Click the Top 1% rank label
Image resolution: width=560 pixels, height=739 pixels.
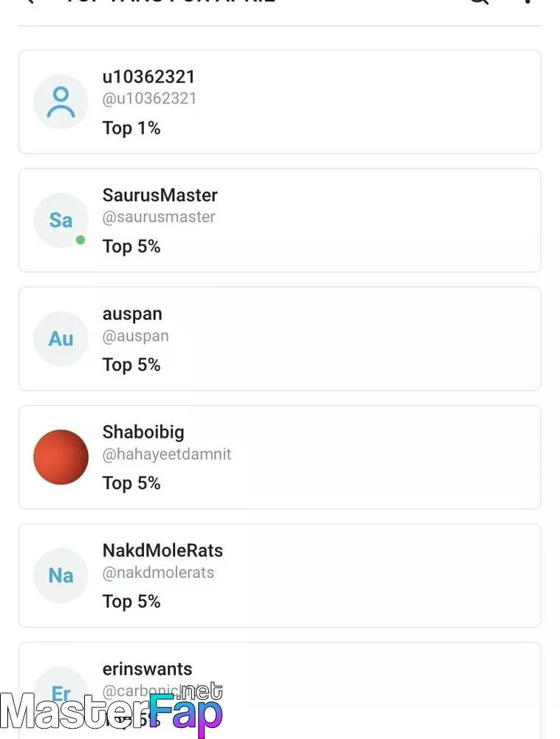tap(132, 128)
